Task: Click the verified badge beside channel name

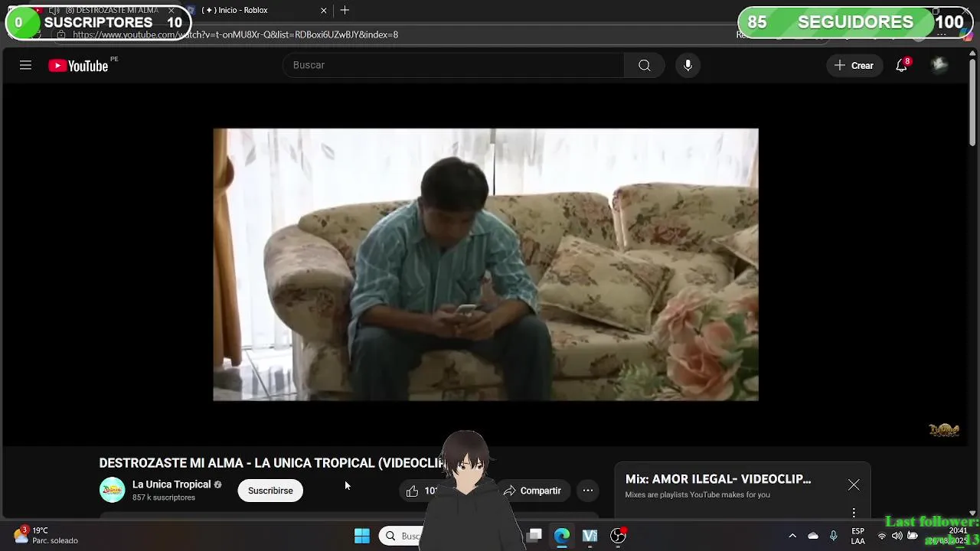Action: pyautogui.click(x=218, y=484)
